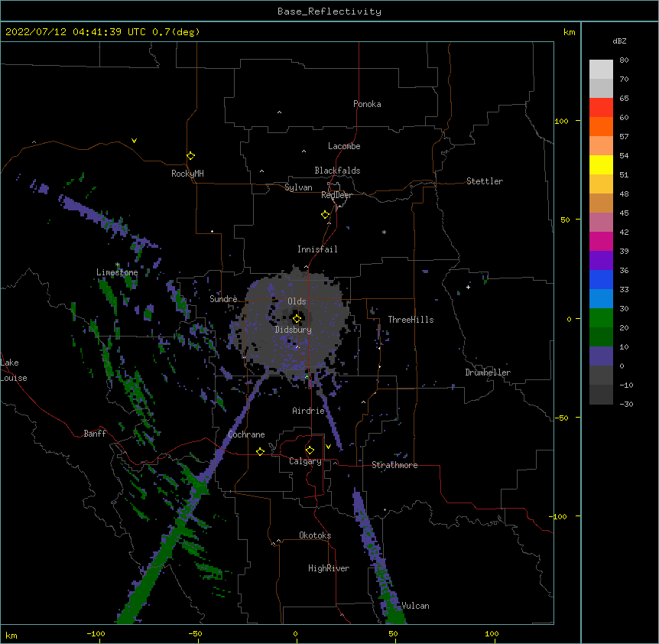Click the Cochrane town label
659x644 pixels.
246,434
